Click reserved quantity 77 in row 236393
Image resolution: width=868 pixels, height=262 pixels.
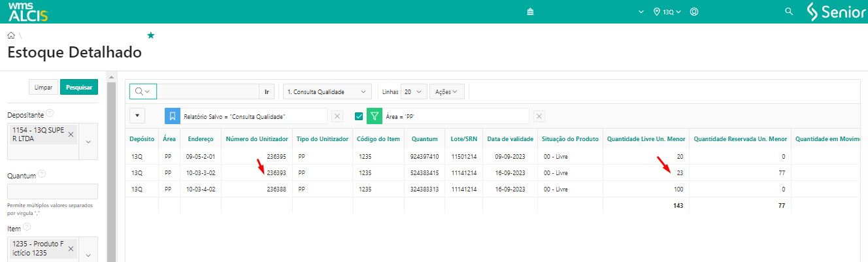(781, 173)
